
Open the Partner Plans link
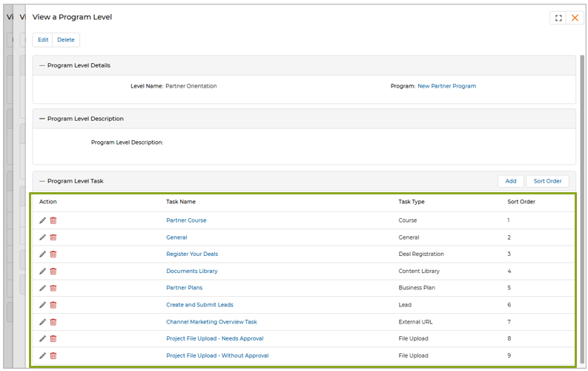[x=184, y=288]
